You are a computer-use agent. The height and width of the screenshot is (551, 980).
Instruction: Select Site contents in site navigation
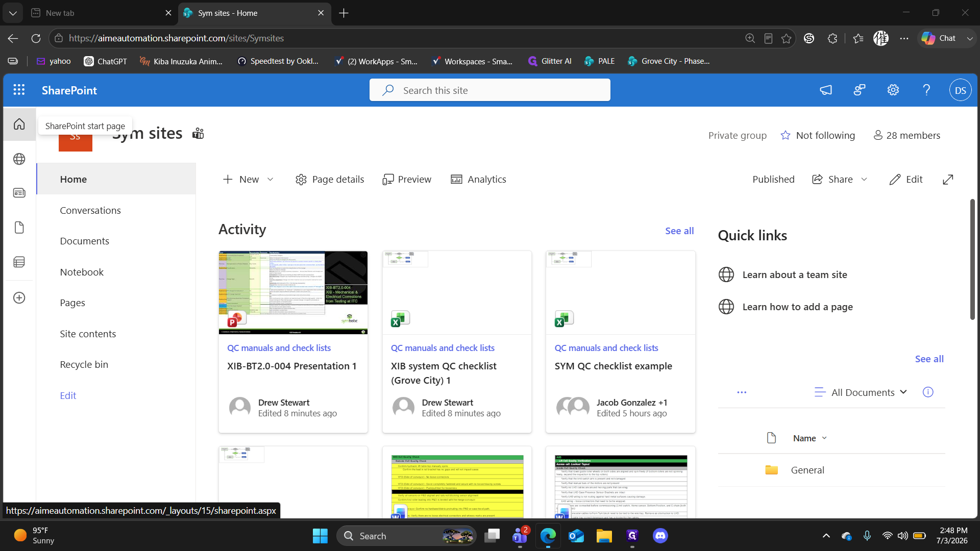pyautogui.click(x=88, y=334)
